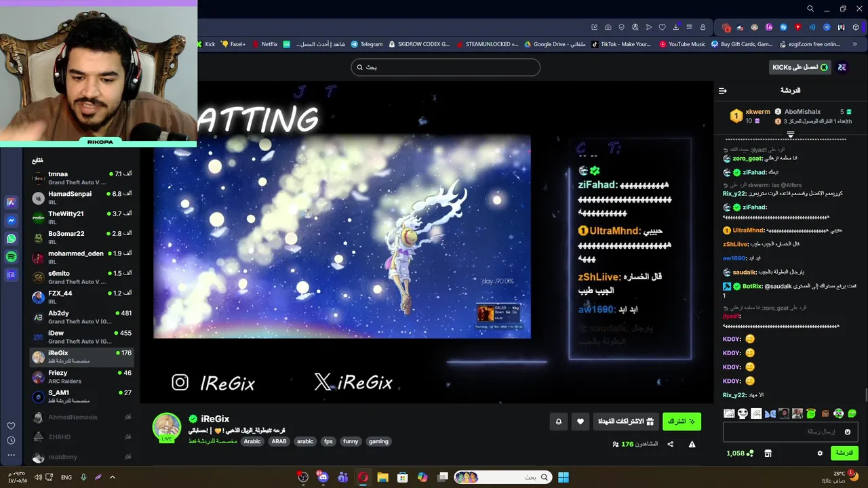The image size is (868, 488).
Task: Open the Kick shop icon below chat
Action: (x=768, y=453)
